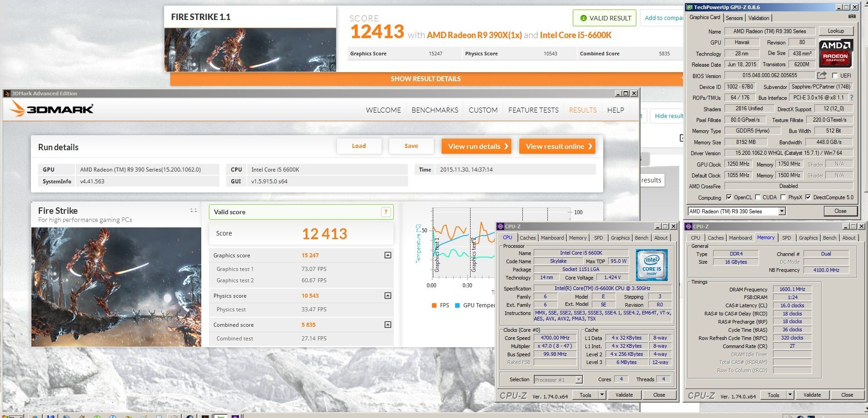Open BENCHMARKS in 3DMark navigation
The width and height of the screenshot is (868, 418).
[x=435, y=110]
